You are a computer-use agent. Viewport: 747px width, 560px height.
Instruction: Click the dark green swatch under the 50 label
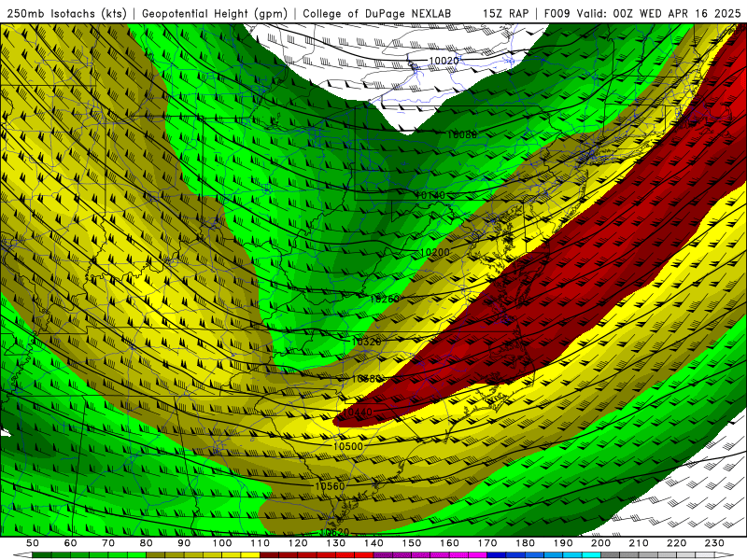[x=42, y=555]
